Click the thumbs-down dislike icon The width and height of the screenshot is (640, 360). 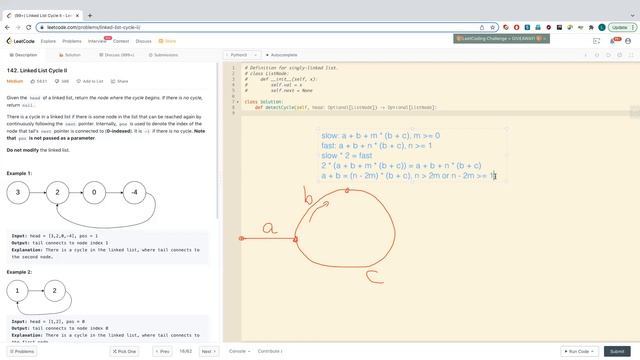point(57,81)
